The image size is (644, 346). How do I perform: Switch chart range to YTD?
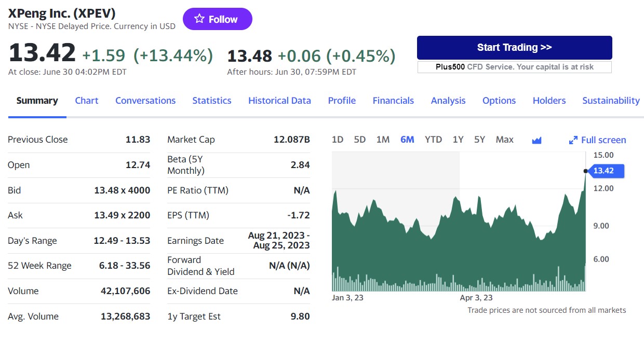433,140
